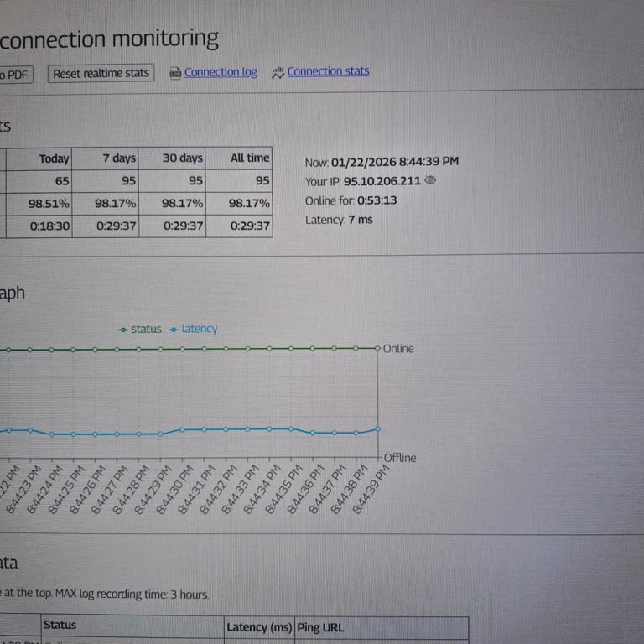This screenshot has width=644, height=644.
Task: Click the Online for 0:53:13 value
Action: pyautogui.click(x=377, y=200)
